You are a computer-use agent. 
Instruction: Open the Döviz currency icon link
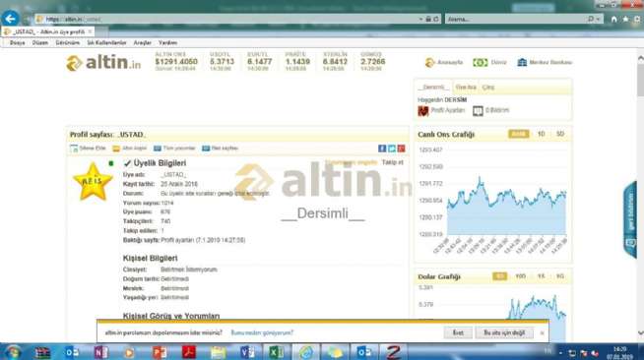coord(481,62)
